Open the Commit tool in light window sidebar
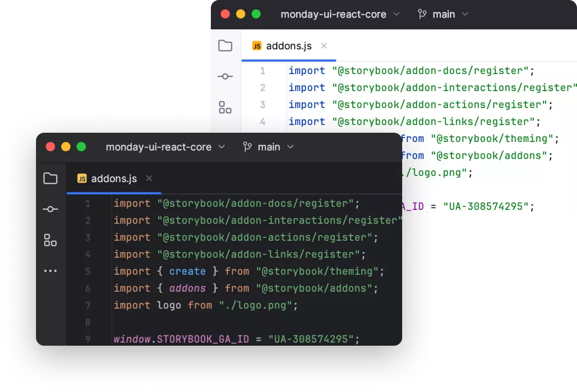 225,77
